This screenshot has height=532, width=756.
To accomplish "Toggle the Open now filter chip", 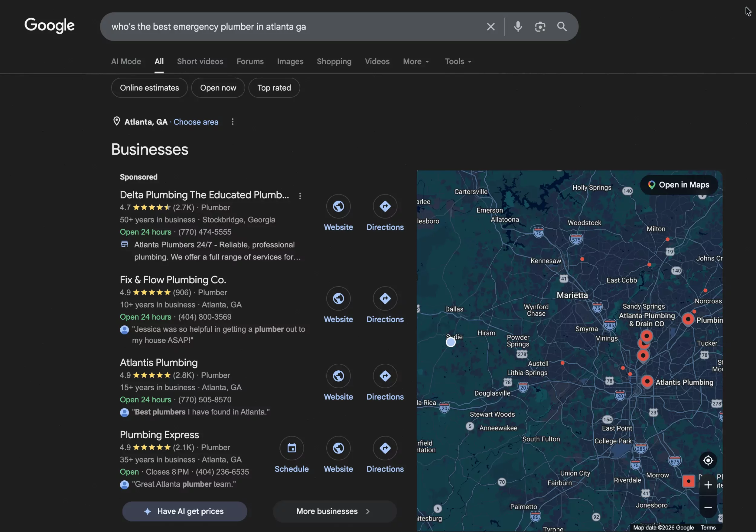I will 218,88.
